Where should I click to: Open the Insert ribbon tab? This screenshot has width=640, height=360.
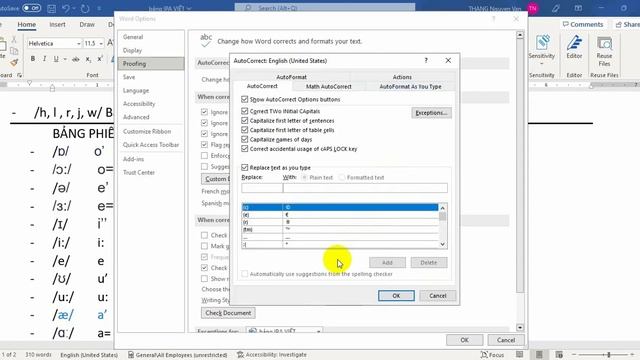57,24
